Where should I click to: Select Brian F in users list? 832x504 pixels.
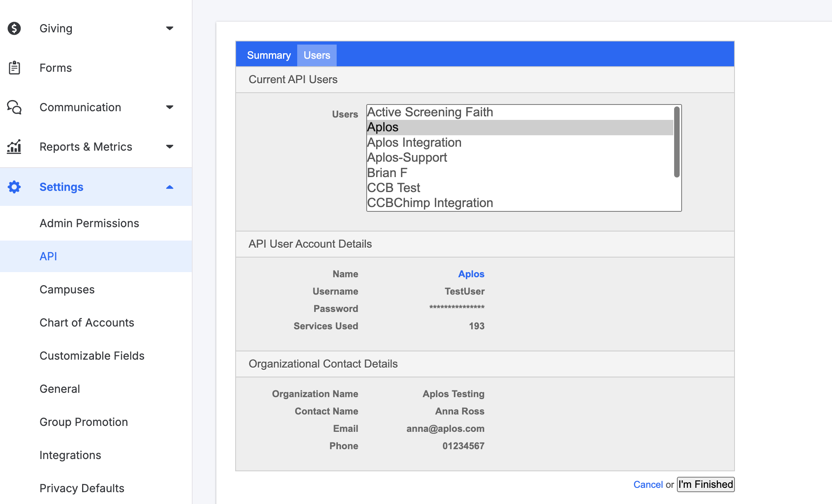[x=520, y=173]
